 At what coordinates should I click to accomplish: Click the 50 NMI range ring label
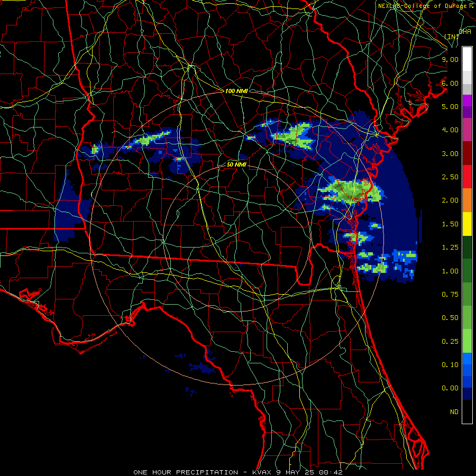pyautogui.click(x=236, y=165)
